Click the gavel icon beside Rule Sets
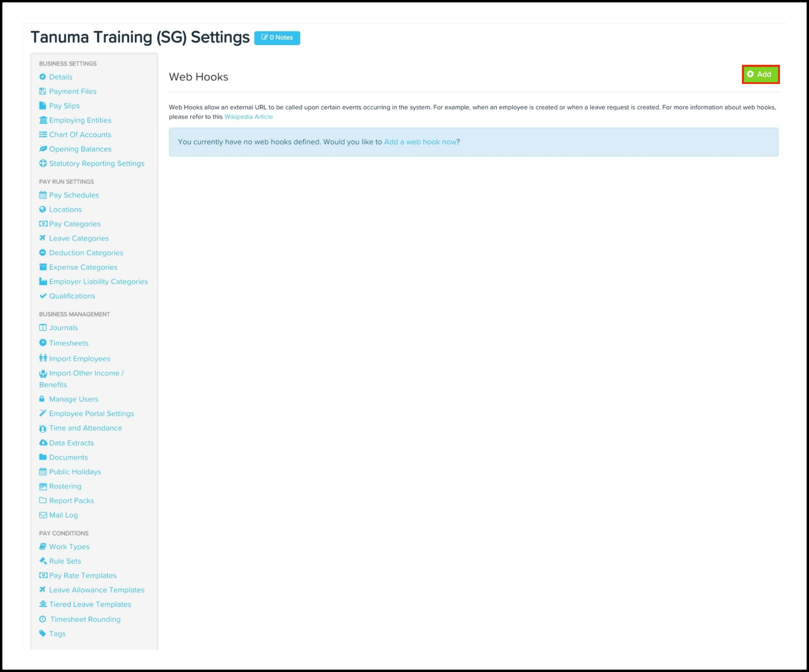The height and width of the screenshot is (672, 809). 43,561
